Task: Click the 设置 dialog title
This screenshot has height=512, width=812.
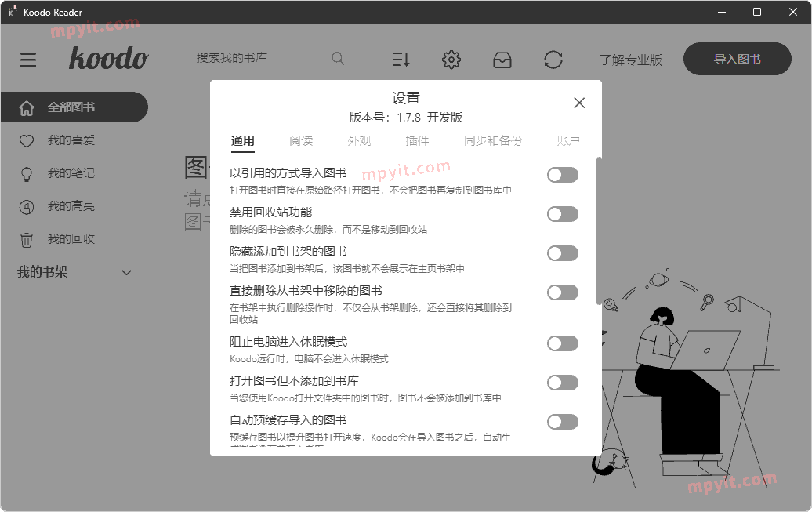Action: pos(405,98)
